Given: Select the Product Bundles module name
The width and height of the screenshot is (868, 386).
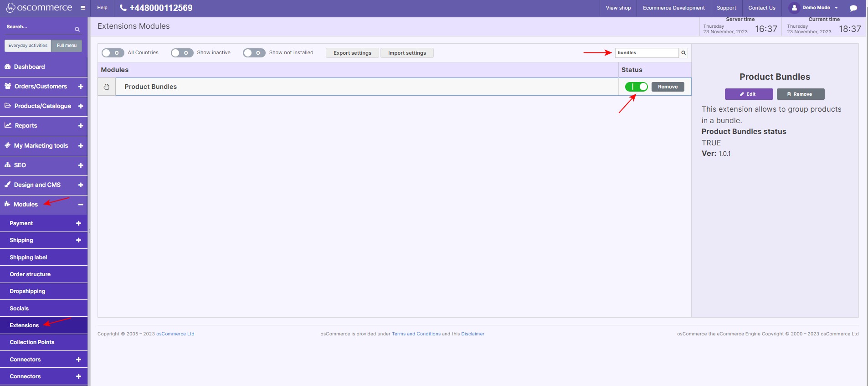Looking at the screenshot, I should coord(150,87).
